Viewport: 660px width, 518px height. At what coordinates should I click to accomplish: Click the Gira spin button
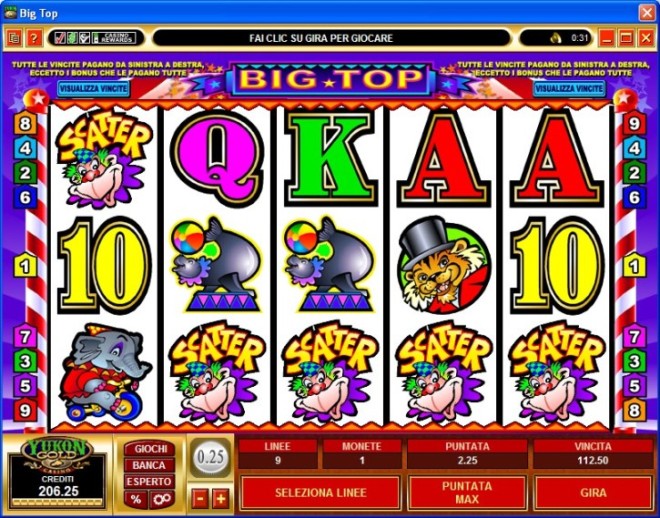pos(593,493)
